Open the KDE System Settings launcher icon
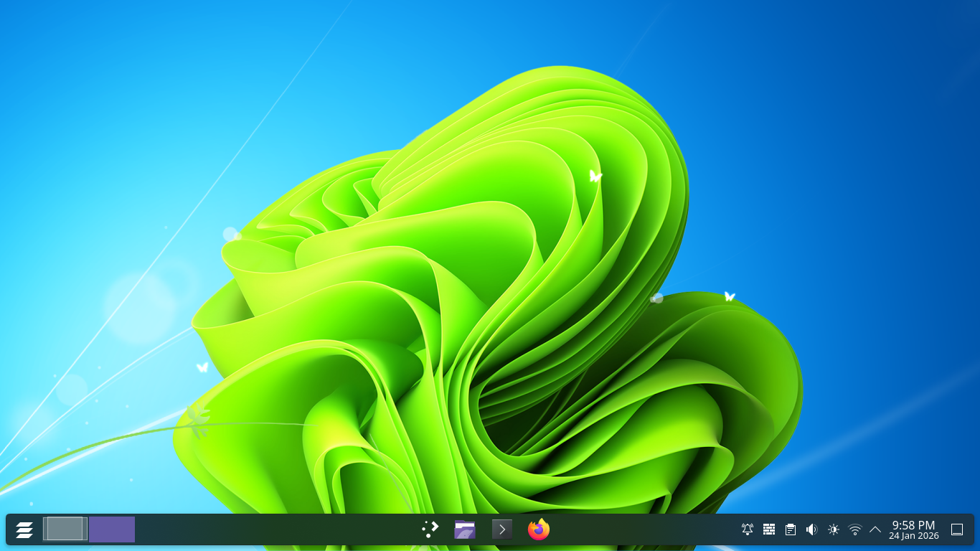The width and height of the screenshot is (980, 551). 430,529
